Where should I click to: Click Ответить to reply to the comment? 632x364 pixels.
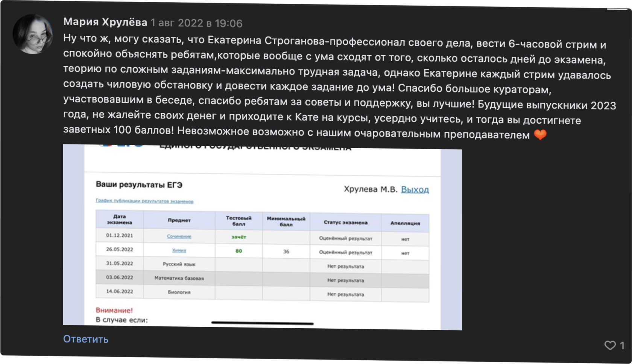tap(86, 339)
